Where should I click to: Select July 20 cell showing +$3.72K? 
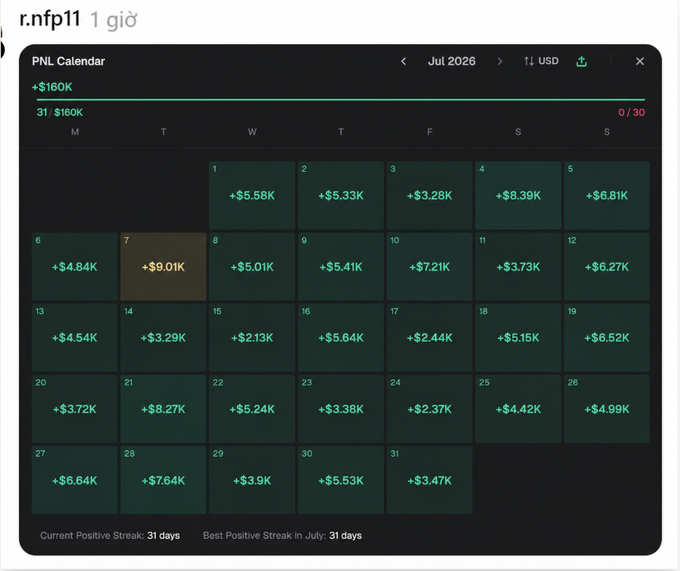75,409
